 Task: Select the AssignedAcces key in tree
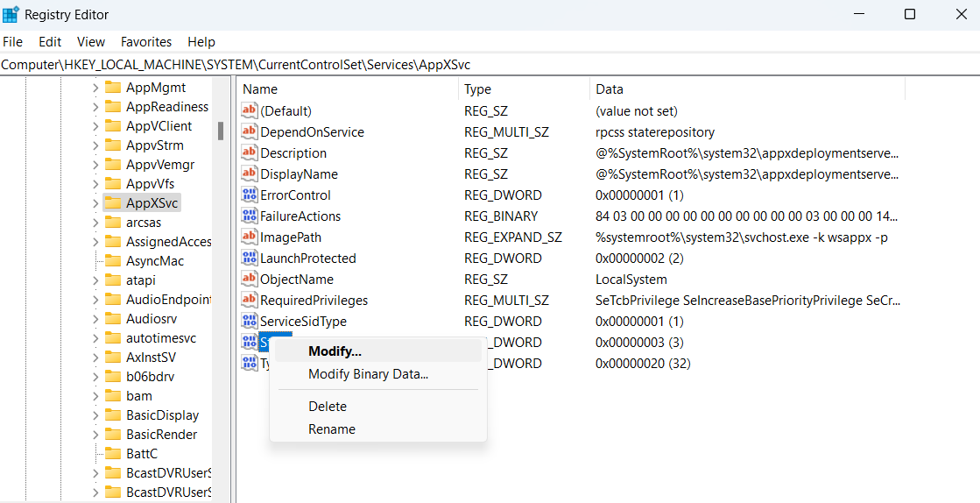click(x=168, y=242)
